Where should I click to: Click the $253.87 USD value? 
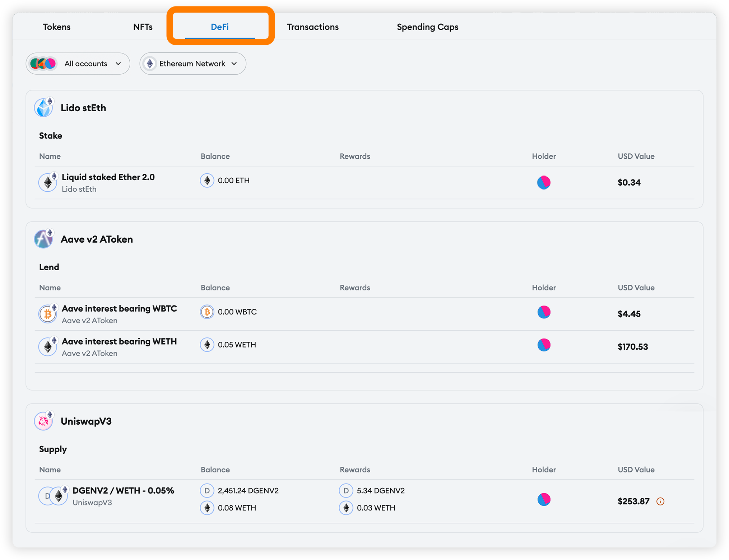click(633, 501)
